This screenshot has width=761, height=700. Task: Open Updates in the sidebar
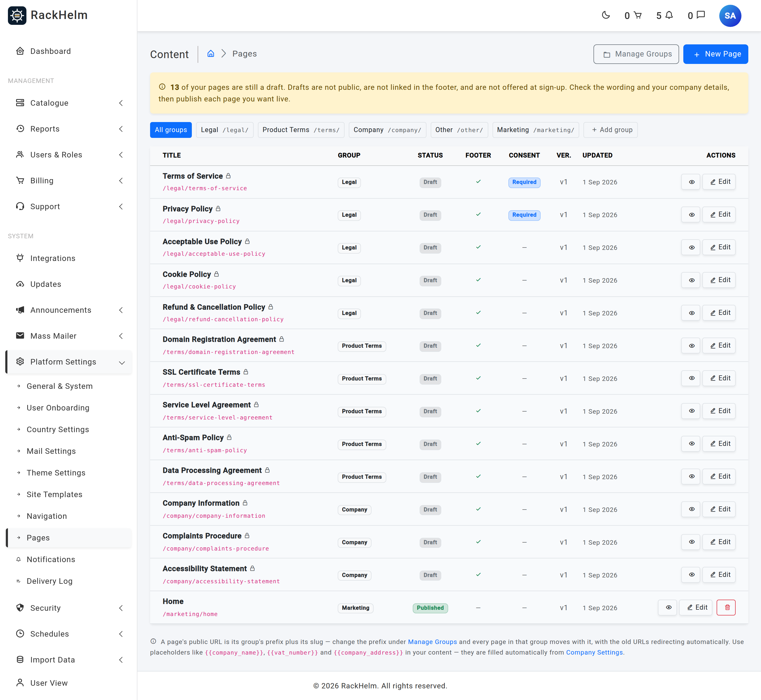click(69, 284)
